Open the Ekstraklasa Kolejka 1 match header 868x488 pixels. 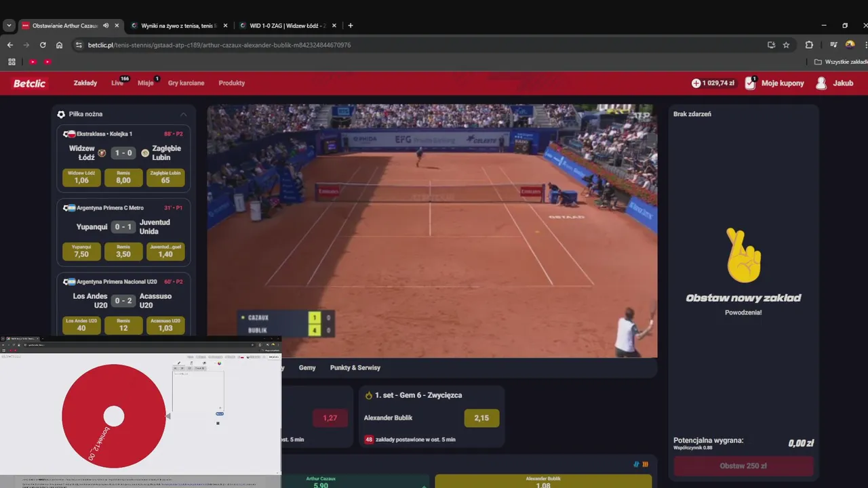(x=123, y=134)
